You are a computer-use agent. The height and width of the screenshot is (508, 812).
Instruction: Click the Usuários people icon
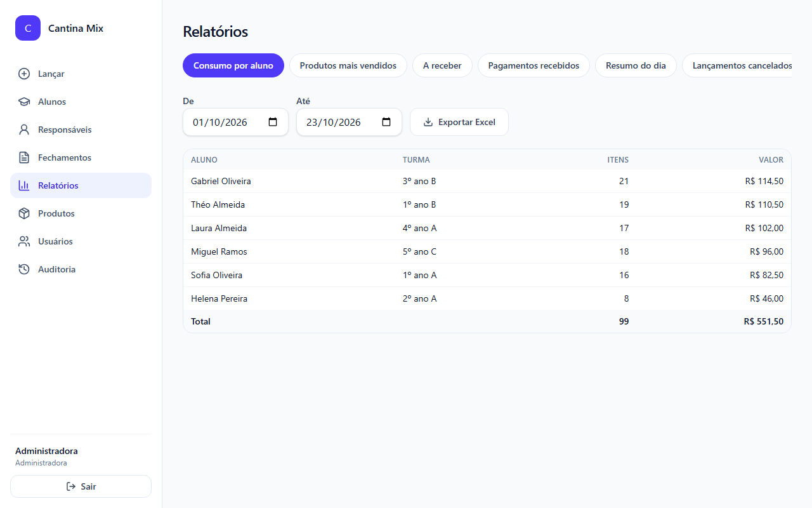pyautogui.click(x=24, y=241)
